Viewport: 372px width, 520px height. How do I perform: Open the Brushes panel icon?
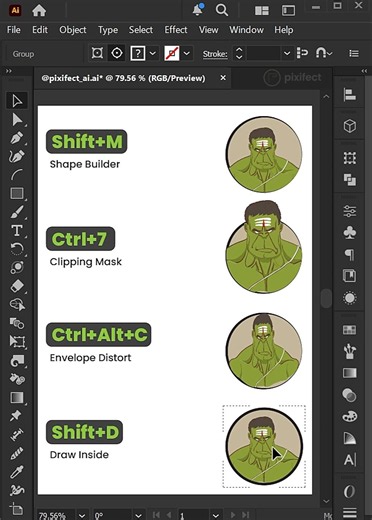tap(350, 351)
